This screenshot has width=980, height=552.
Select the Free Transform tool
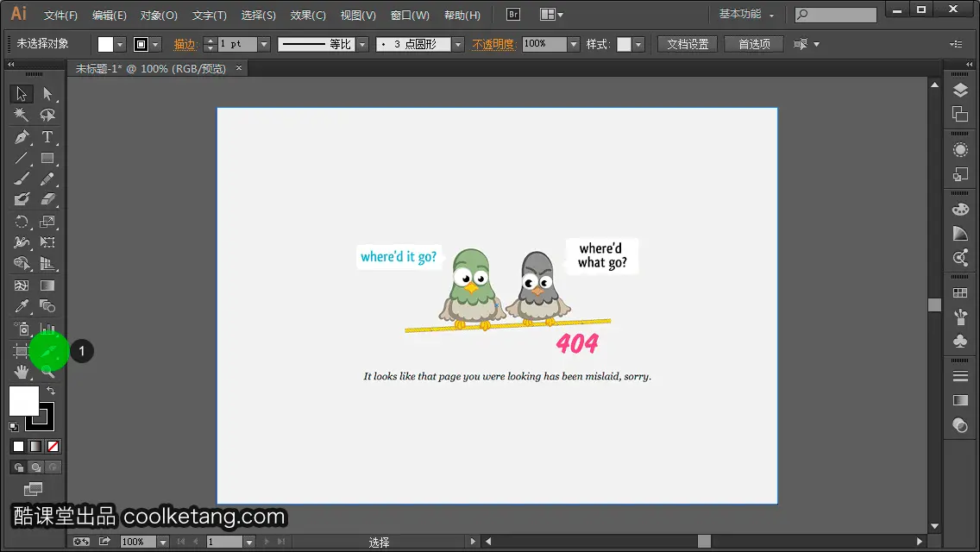pyautogui.click(x=47, y=242)
